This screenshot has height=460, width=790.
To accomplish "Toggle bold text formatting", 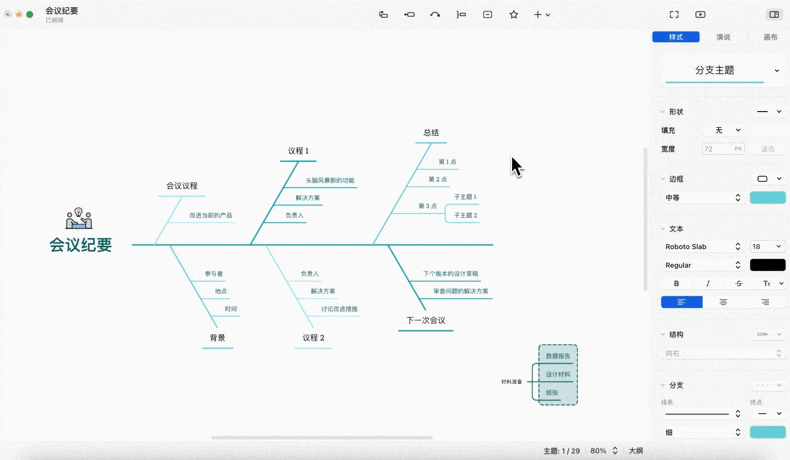I will pyautogui.click(x=676, y=284).
